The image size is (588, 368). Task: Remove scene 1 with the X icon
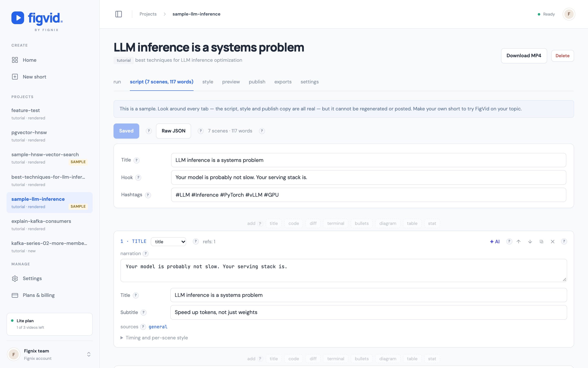tap(552, 241)
